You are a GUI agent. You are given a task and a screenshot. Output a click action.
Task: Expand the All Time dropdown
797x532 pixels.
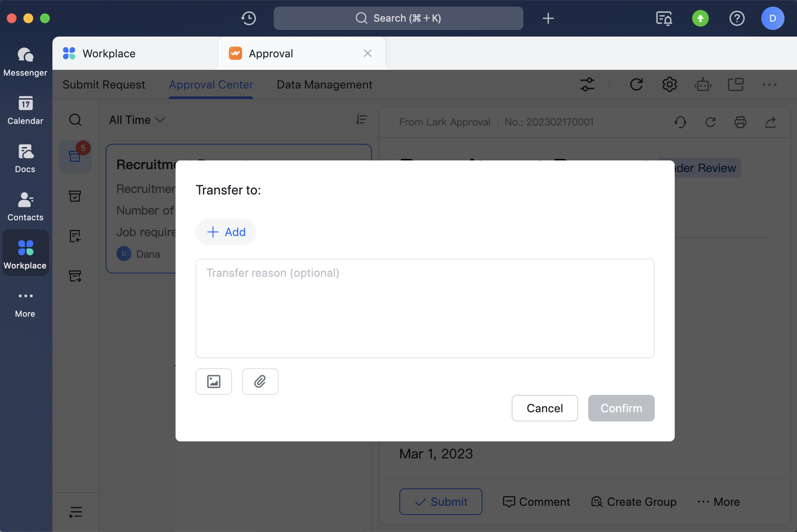pos(136,120)
